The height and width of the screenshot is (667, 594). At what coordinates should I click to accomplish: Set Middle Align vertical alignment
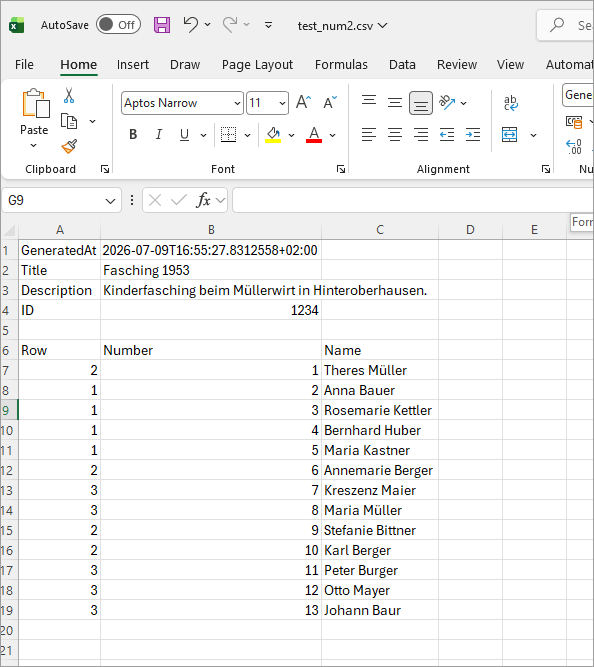tap(395, 103)
